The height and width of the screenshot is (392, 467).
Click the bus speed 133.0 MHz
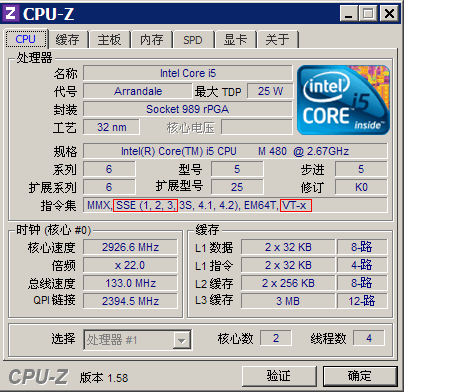pos(130,283)
